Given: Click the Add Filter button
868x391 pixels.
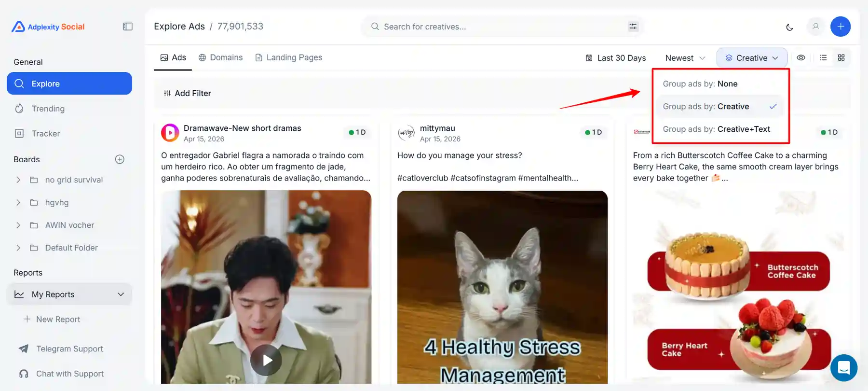Looking at the screenshot, I should pos(188,94).
